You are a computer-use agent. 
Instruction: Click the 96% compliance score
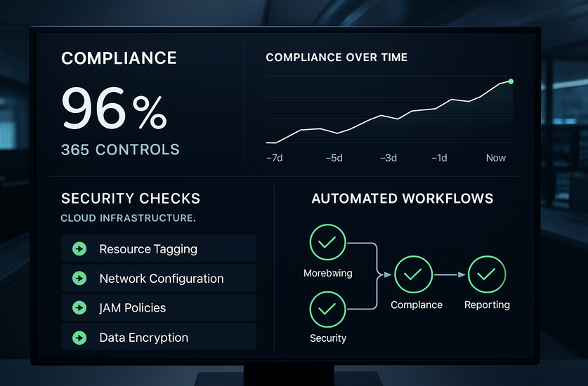click(x=114, y=108)
